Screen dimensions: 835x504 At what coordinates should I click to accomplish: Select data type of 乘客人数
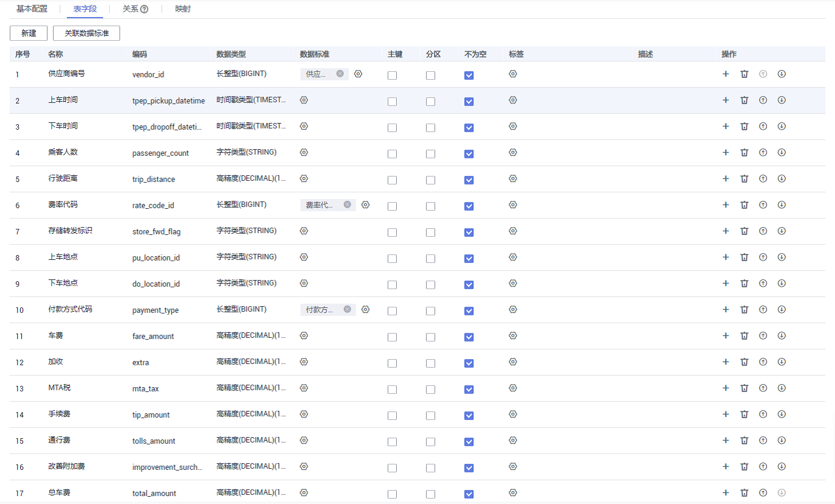246,152
